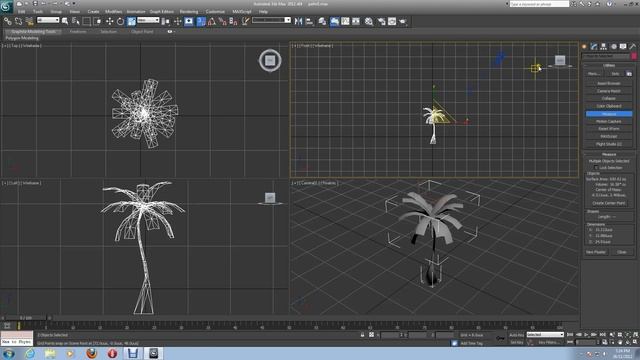
Task: Click the Render Production teapot icon
Action: coord(403,21)
